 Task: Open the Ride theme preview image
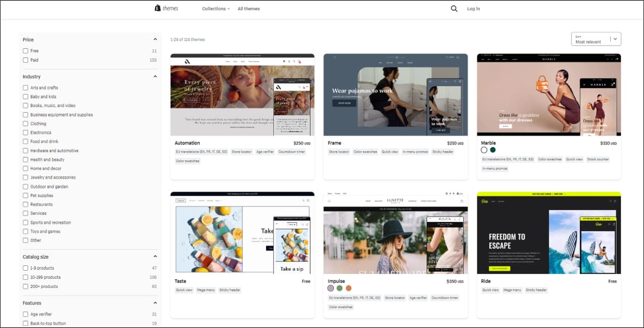(x=549, y=233)
